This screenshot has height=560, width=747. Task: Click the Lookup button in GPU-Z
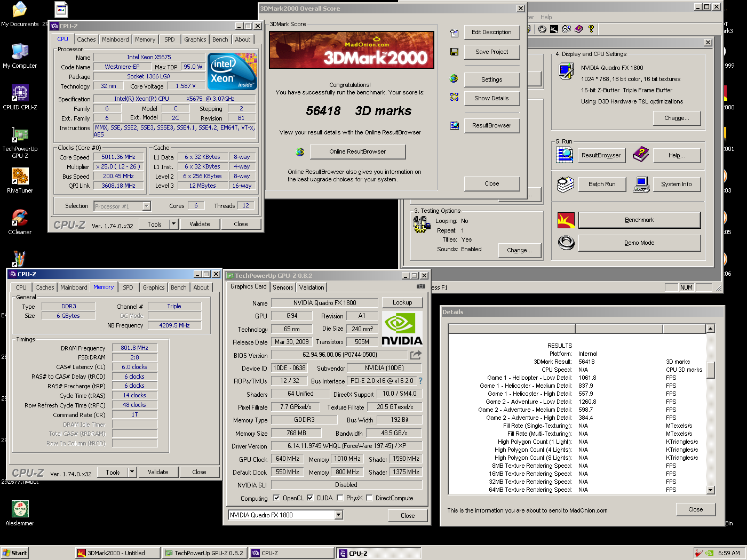coord(402,302)
